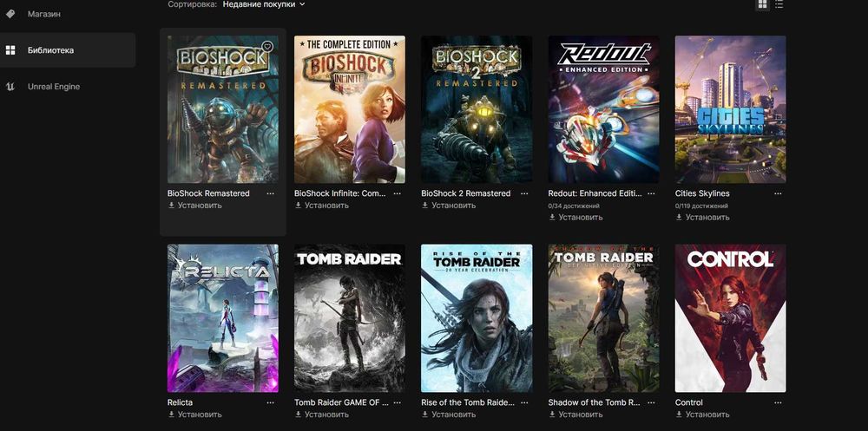The image size is (868, 431).
Task: Click the Relicta game title link
Action: [180, 402]
